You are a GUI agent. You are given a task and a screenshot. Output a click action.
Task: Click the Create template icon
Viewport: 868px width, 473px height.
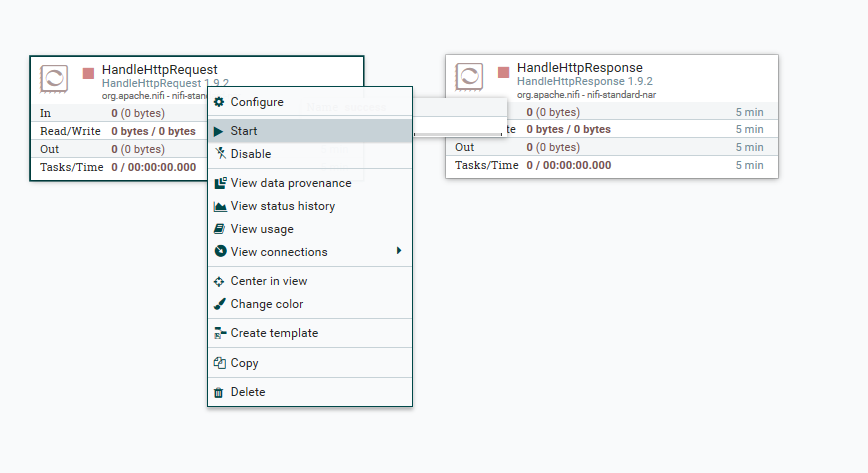pos(220,333)
